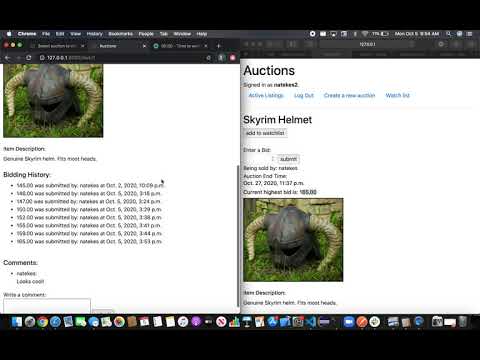Open a new Chrome tab
This screenshot has height=360, width=480.
(x=219, y=46)
